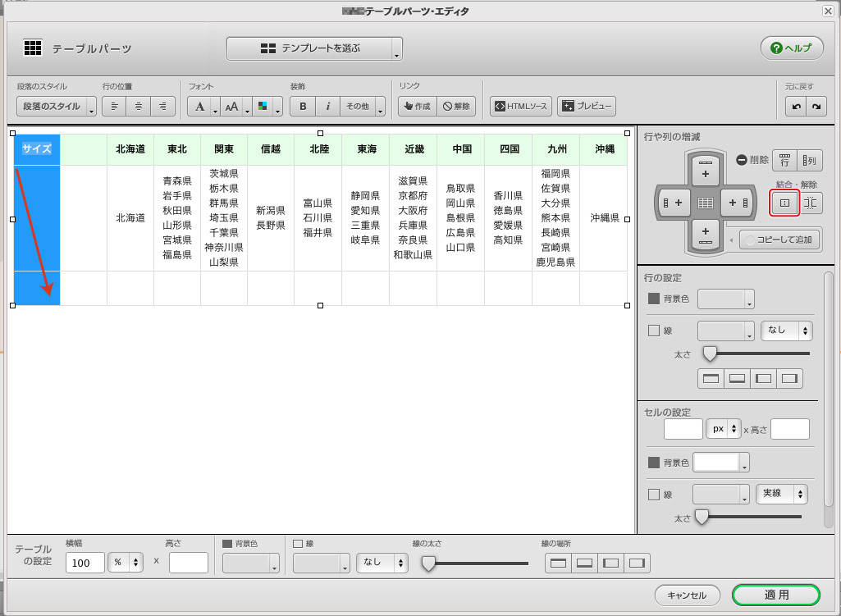
Task: Split merged cells with the unmerge icon
Action: tap(811, 203)
